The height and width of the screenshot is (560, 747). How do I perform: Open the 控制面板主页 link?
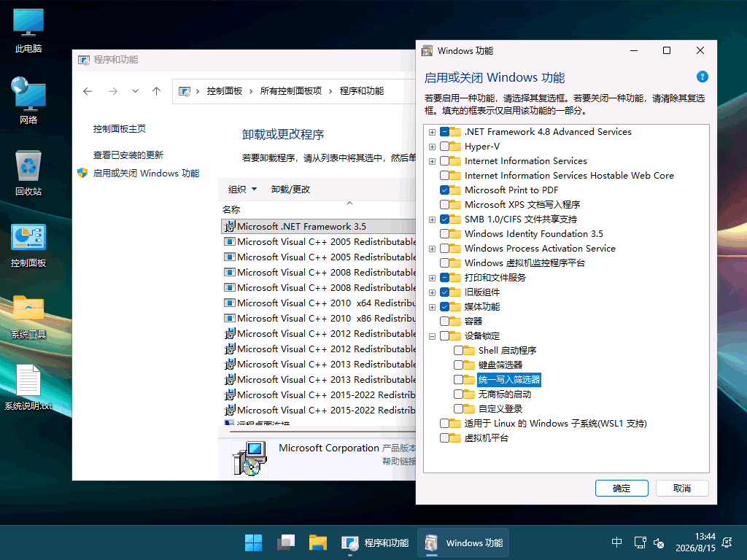120,128
